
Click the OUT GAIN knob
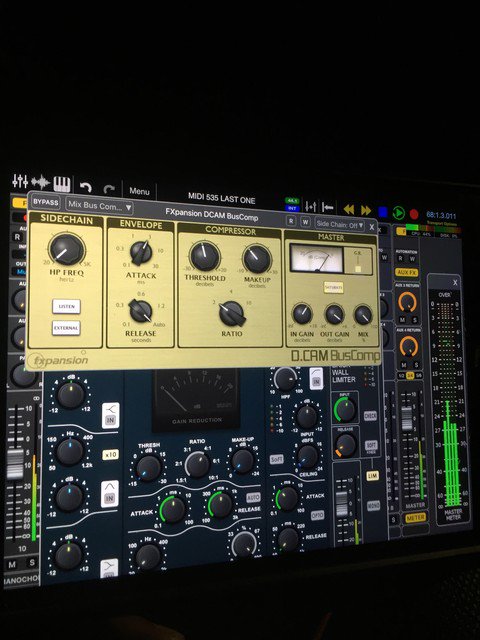coord(334,315)
